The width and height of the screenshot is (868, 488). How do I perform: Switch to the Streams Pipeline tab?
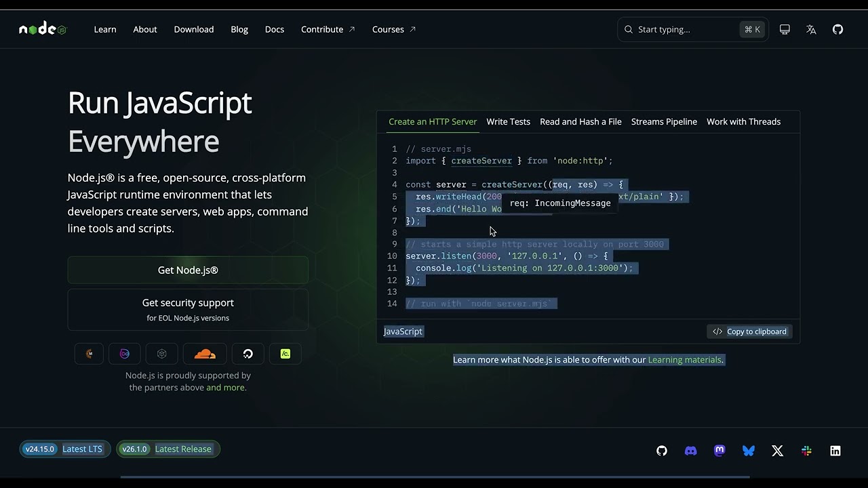pyautogui.click(x=664, y=121)
